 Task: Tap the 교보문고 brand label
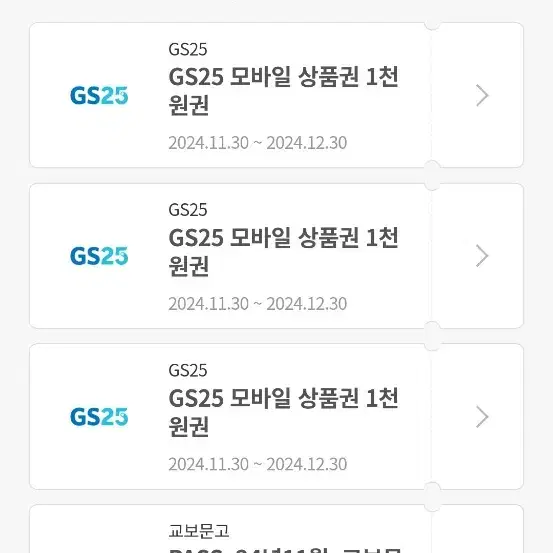(x=199, y=531)
